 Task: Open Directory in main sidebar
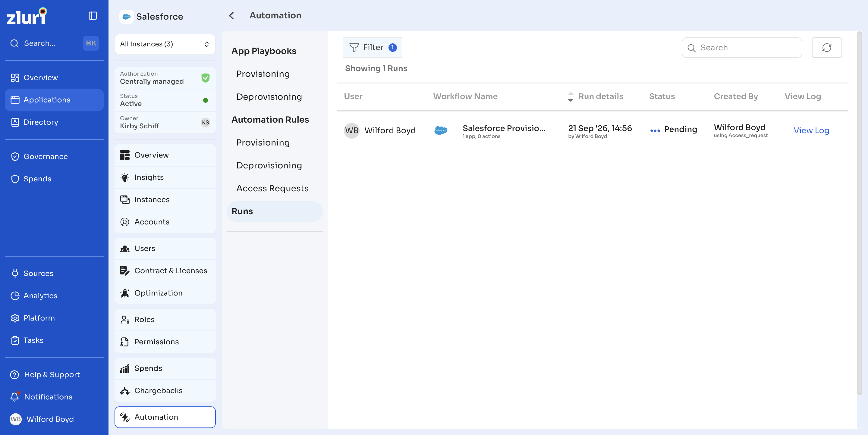(x=54, y=122)
